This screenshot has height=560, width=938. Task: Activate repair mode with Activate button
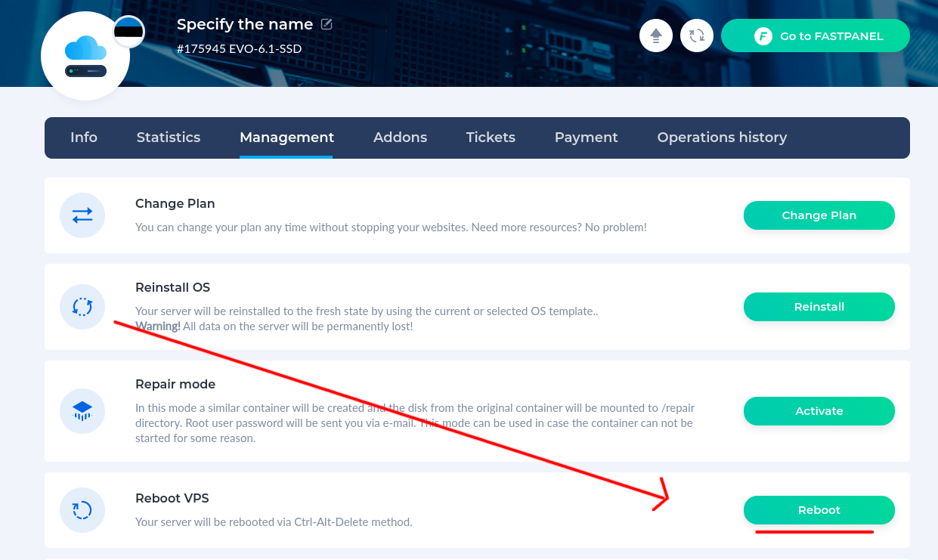click(819, 411)
